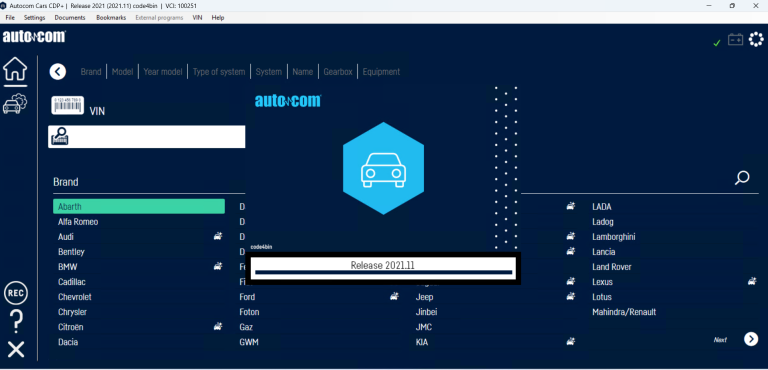Select Chevrolet brand
The height and width of the screenshot is (370, 768).
point(74,296)
